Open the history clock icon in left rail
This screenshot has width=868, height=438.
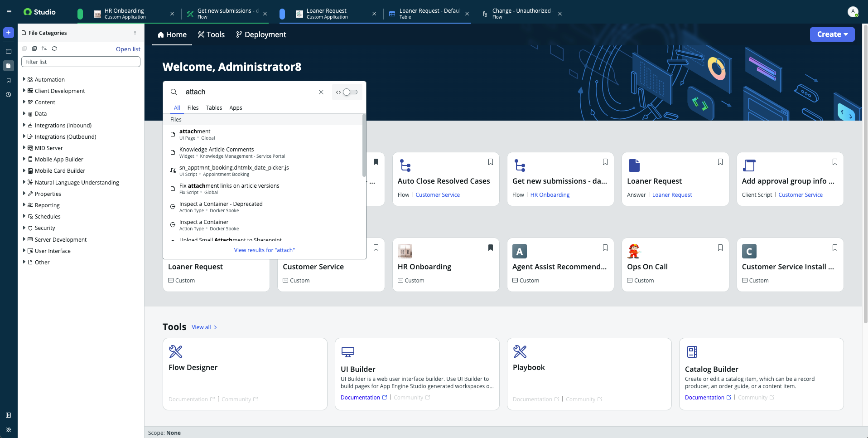(8, 95)
